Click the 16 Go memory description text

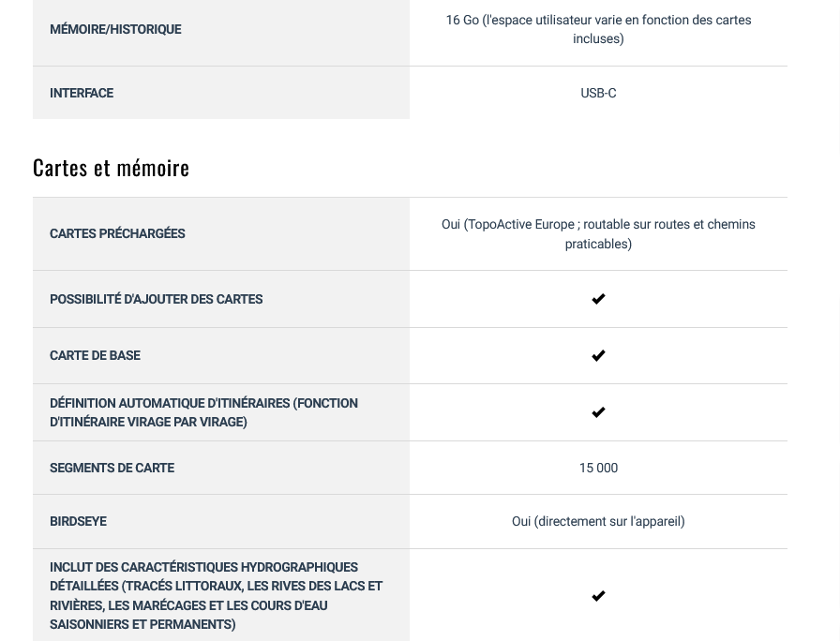click(598, 29)
